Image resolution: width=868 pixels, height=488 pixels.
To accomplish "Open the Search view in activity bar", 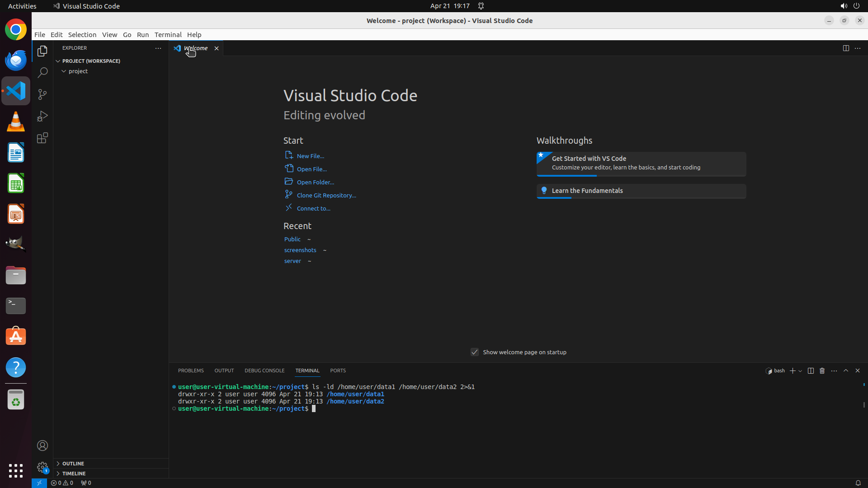I will tap(42, 73).
